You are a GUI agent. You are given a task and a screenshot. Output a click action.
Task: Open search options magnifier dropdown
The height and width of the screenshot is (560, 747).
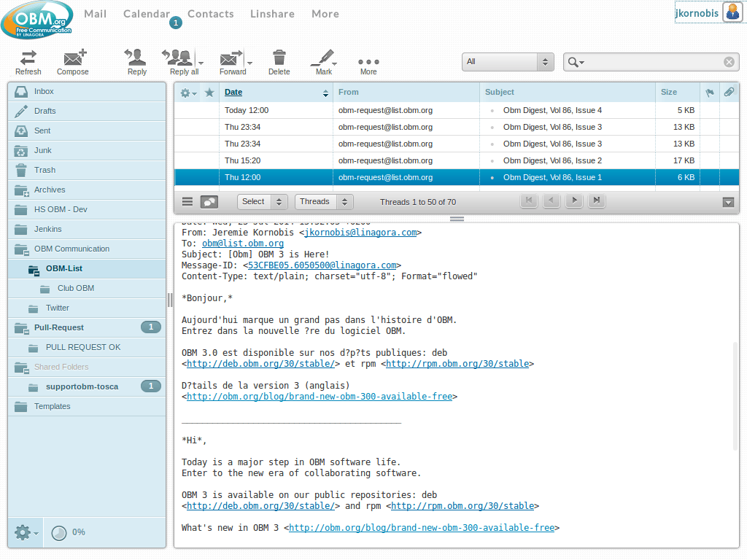(576, 62)
